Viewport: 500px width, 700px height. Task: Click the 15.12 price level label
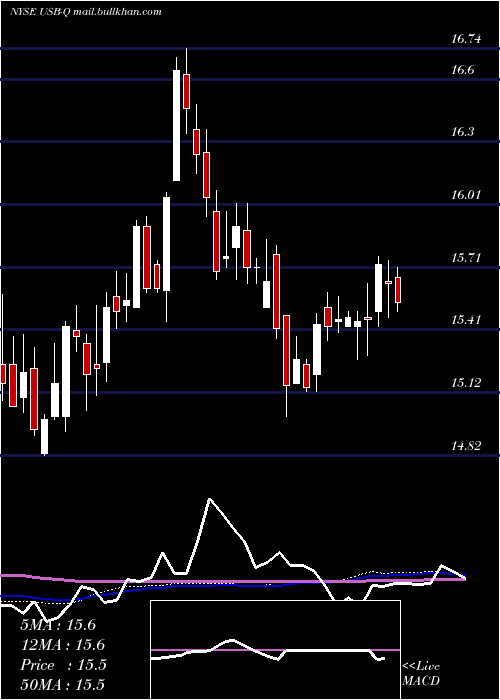466,383
